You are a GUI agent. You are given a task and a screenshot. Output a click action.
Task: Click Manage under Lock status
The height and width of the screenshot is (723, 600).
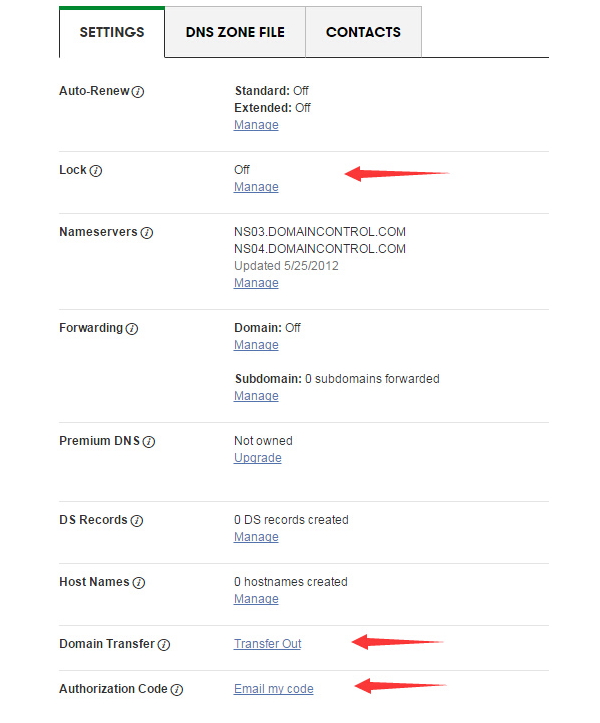click(256, 187)
